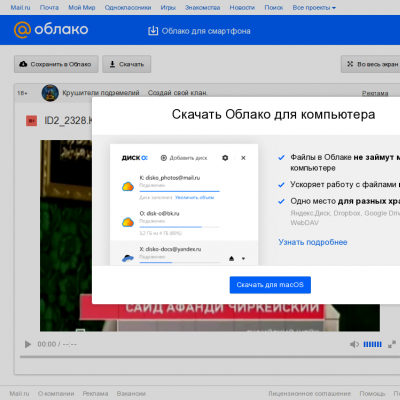Open the Mail.ru link in top bar
Image resolution: width=400 pixels, height=400 pixels.
click(x=20, y=7)
